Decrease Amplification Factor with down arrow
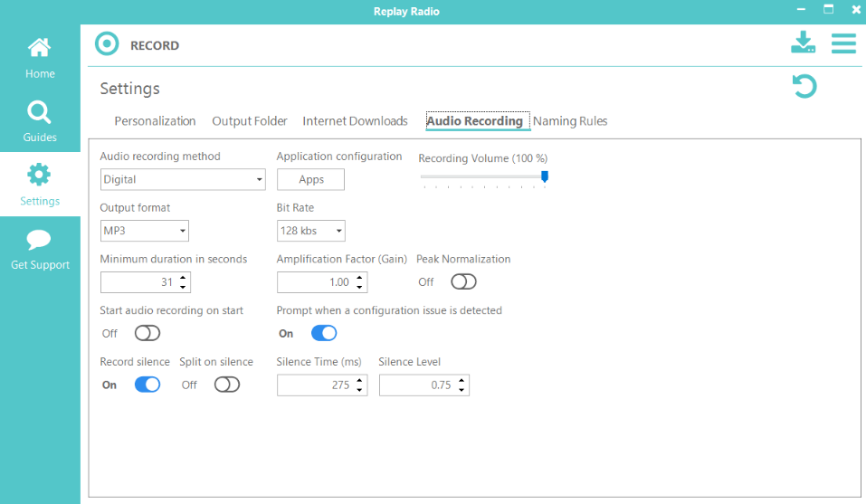The height and width of the screenshot is (504, 866). point(359,287)
